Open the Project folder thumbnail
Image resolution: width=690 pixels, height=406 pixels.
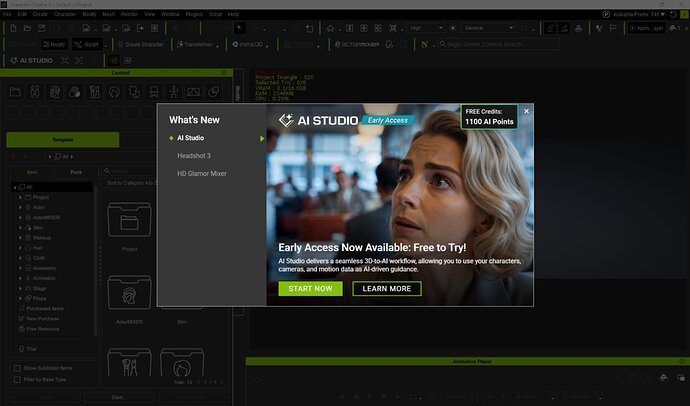[x=129, y=220]
